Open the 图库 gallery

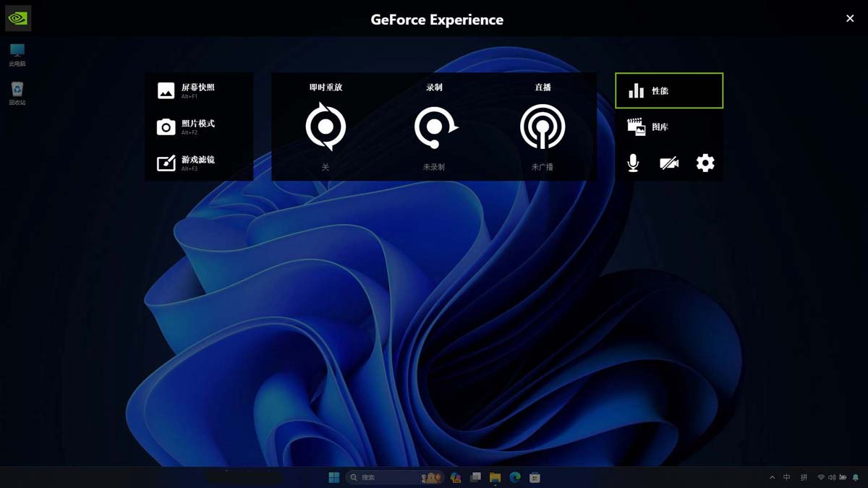click(x=669, y=127)
